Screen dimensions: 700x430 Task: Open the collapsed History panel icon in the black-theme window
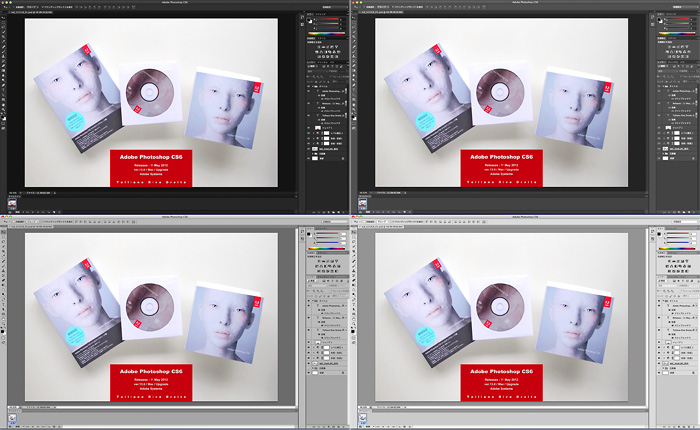[x=302, y=17]
